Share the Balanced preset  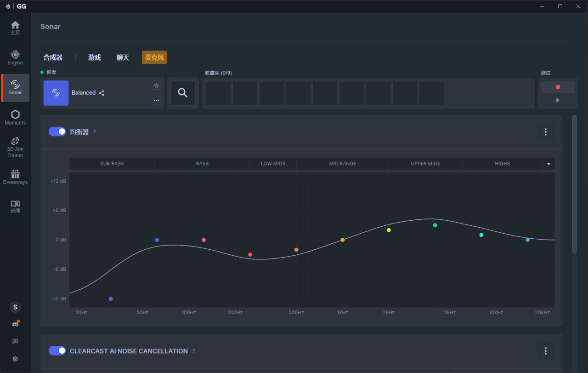[x=102, y=93]
